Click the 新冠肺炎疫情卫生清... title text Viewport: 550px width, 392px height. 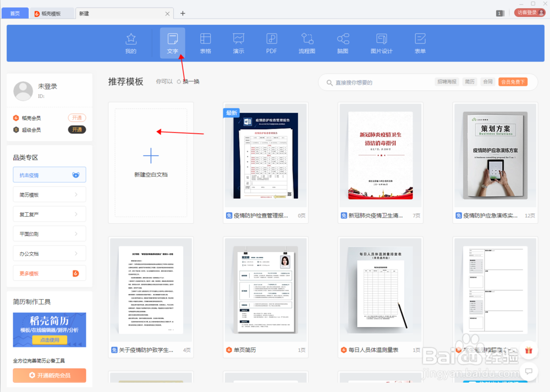(376, 216)
